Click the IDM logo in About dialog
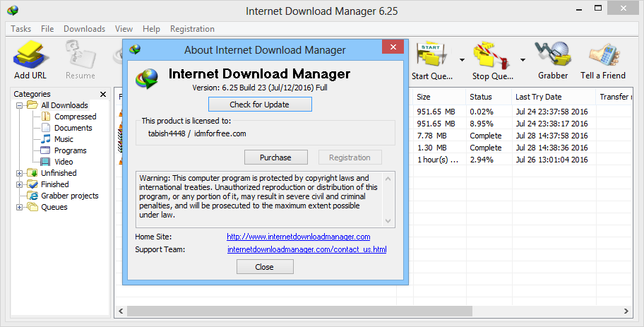 147,78
